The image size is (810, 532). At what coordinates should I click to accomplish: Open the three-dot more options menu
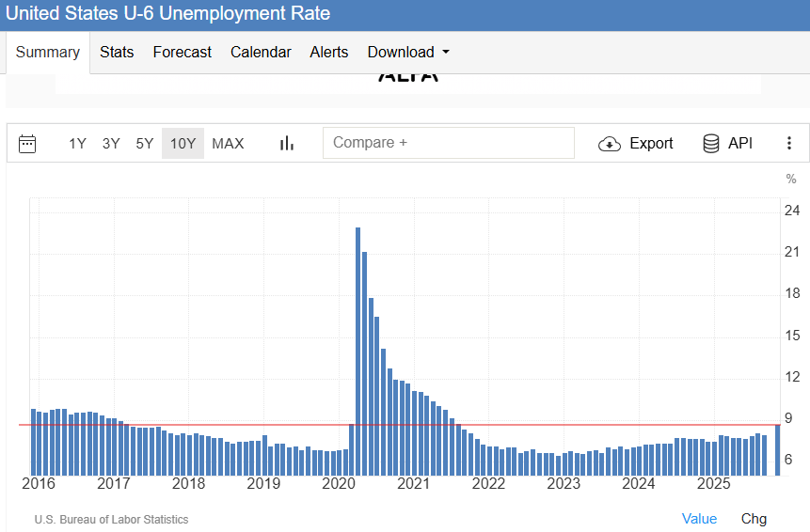(x=789, y=144)
